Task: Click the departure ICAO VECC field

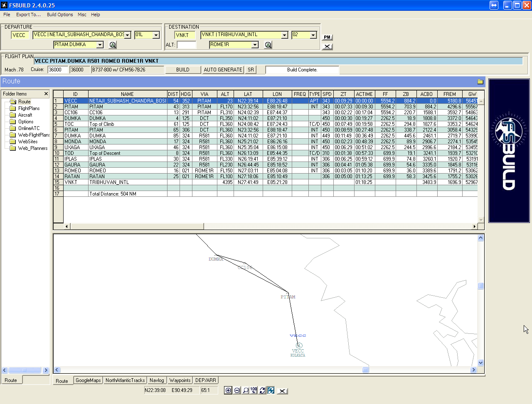Action: (x=20, y=35)
